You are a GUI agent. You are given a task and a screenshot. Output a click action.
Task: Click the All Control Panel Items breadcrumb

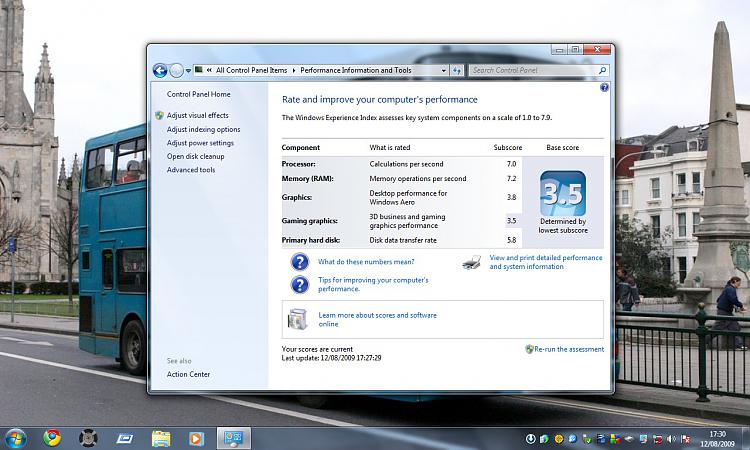point(251,70)
